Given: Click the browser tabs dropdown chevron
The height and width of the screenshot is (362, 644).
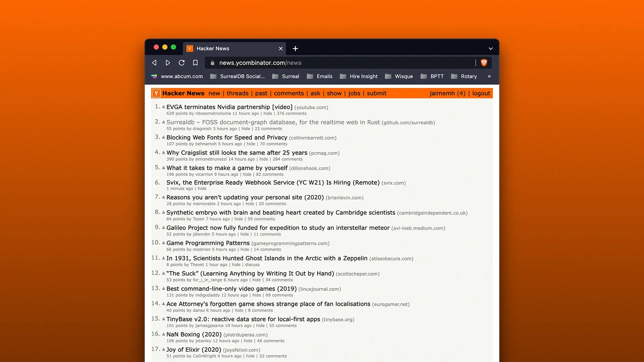Looking at the screenshot, I should pos(490,48).
